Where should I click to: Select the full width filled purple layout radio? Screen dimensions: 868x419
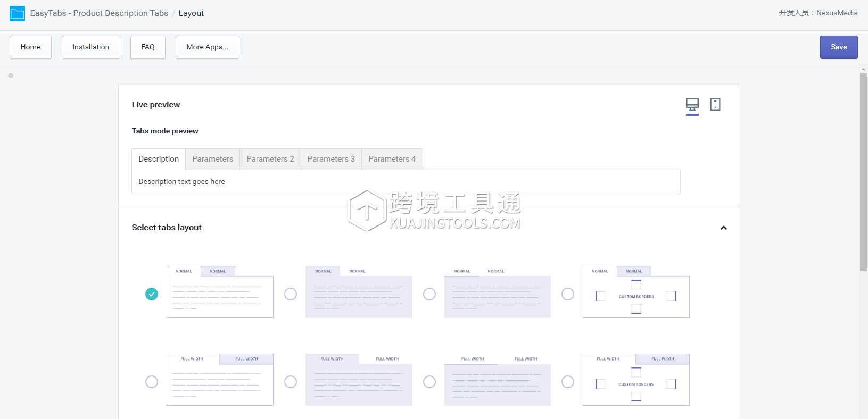pyautogui.click(x=291, y=382)
